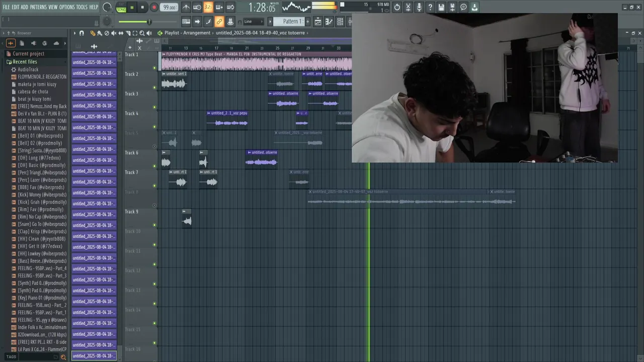Click the main pitch knob
Image resolution: width=644 pixels, height=362 pixels.
point(107,22)
